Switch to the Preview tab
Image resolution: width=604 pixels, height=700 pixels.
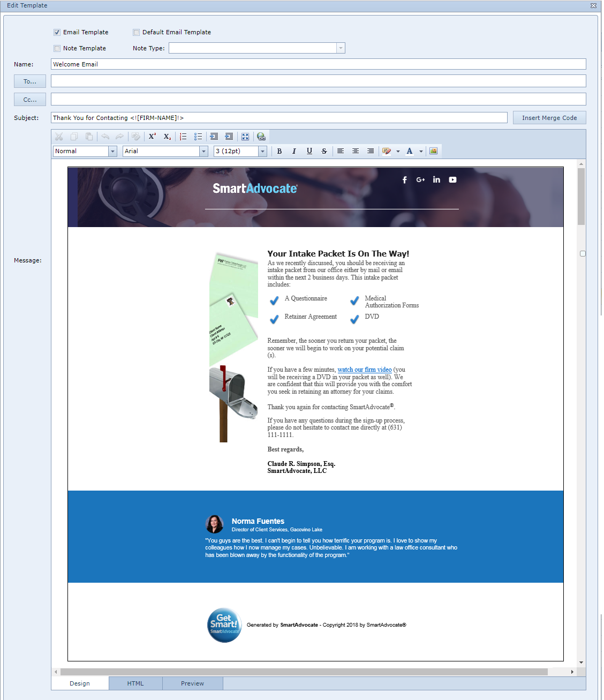coord(192,683)
